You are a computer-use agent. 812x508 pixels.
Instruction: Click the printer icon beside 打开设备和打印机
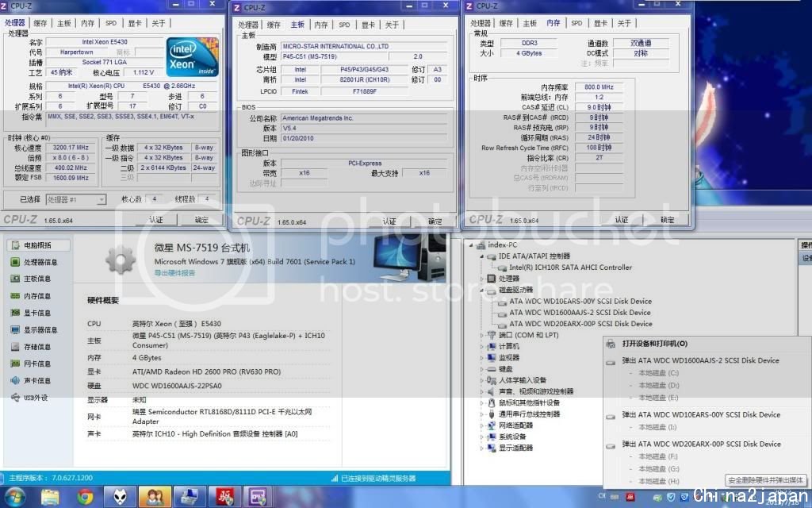tap(611, 344)
